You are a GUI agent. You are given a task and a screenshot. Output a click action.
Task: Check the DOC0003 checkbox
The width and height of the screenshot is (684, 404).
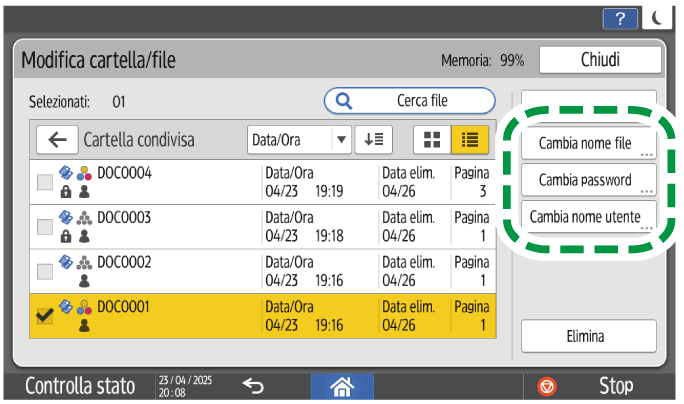(x=45, y=227)
